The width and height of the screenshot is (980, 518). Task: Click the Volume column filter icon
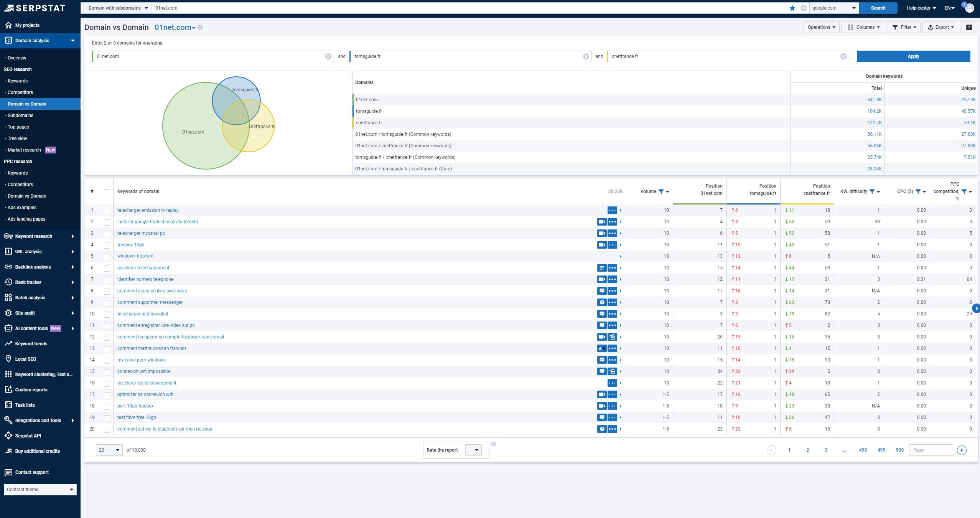(661, 191)
